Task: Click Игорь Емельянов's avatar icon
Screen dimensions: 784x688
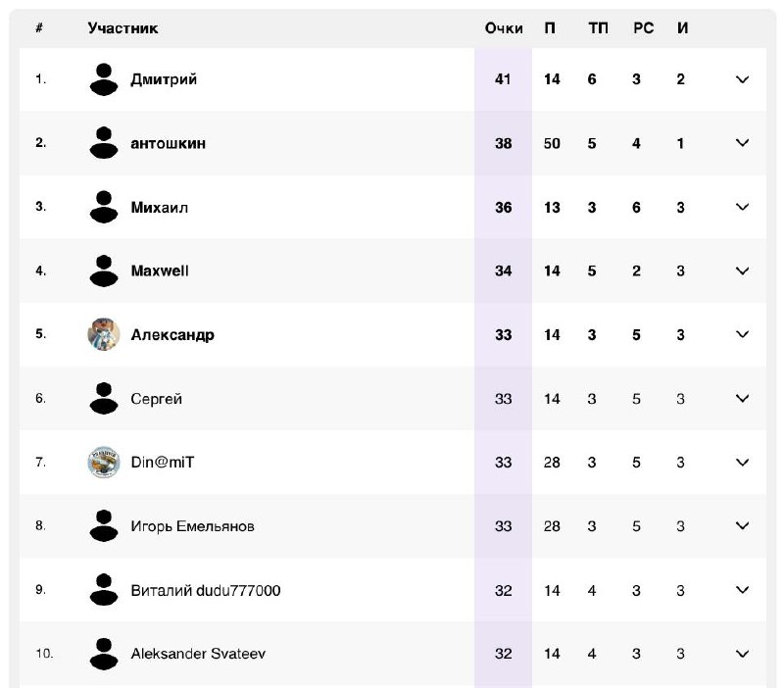Action: (104, 526)
